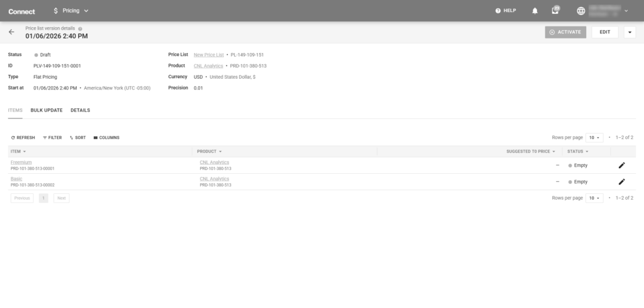
Task: Open the Help center icon
Action: [x=498, y=11]
